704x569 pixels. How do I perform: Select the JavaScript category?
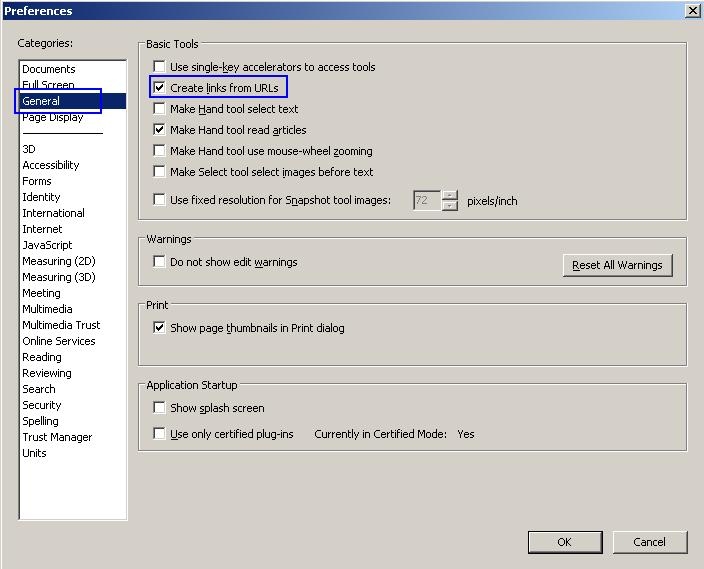point(47,245)
